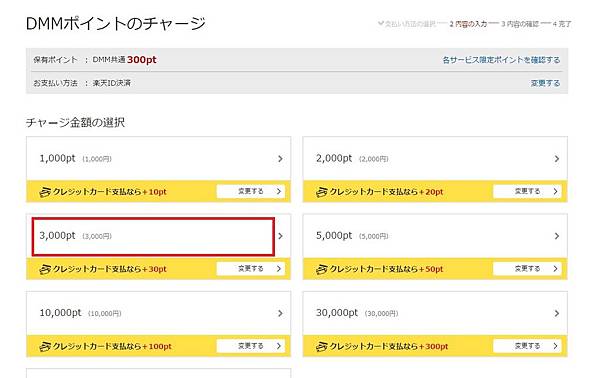Click the +300pt credit card bonus text

pyautogui.click(x=389, y=346)
